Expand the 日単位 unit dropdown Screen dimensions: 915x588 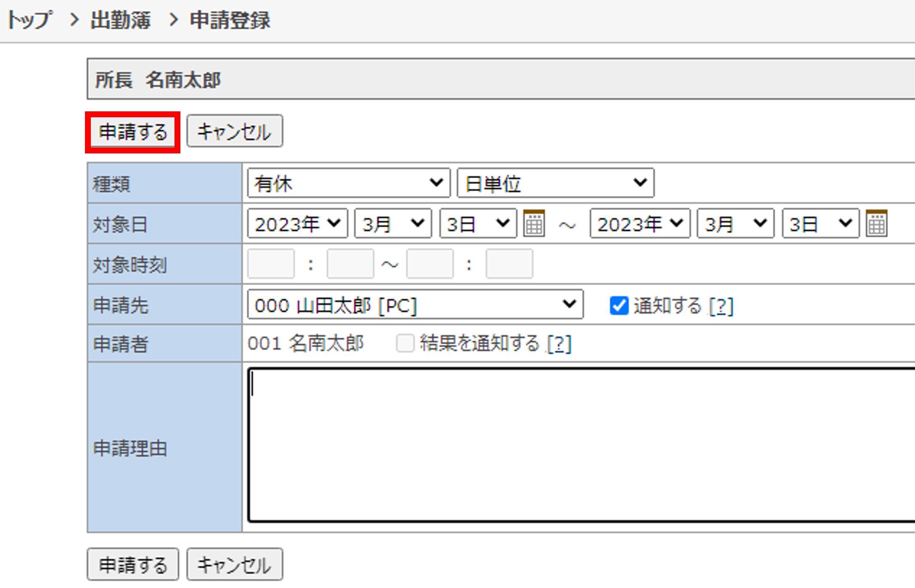555,183
